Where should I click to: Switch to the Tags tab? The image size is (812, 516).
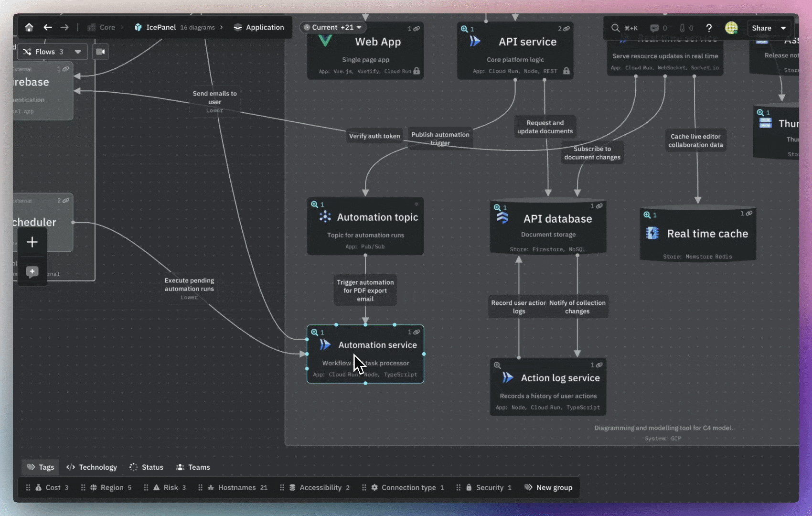[x=41, y=467]
